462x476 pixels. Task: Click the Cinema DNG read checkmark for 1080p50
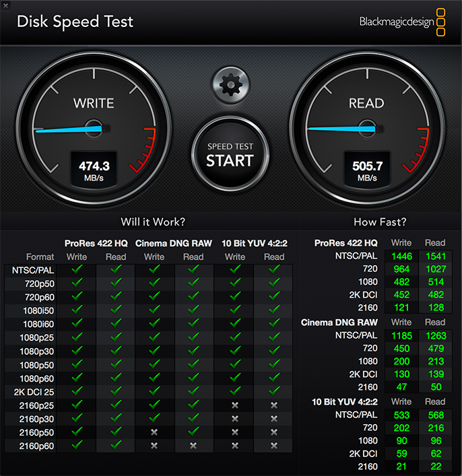click(x=193, y=364)
